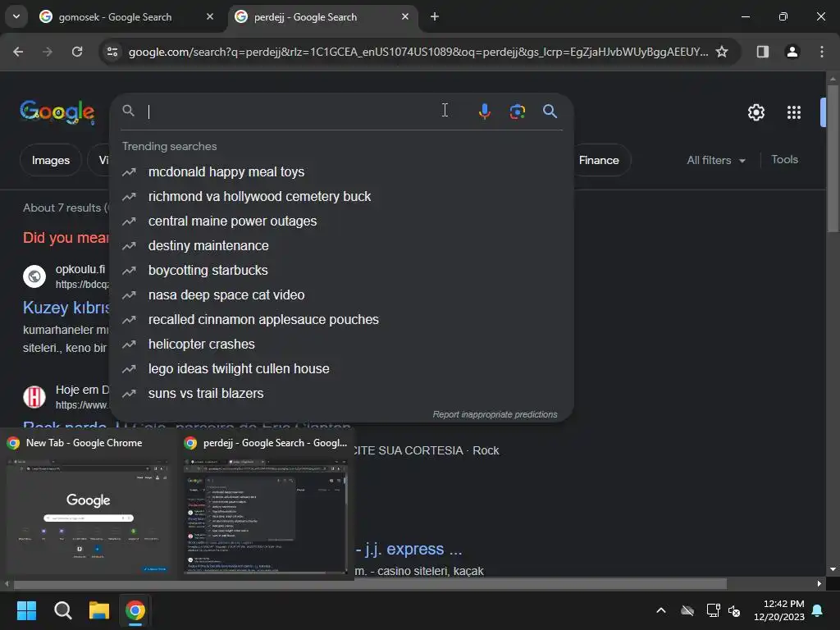The image size is (840, 630).
Task: Open search Tools
Action: point(784,159)
